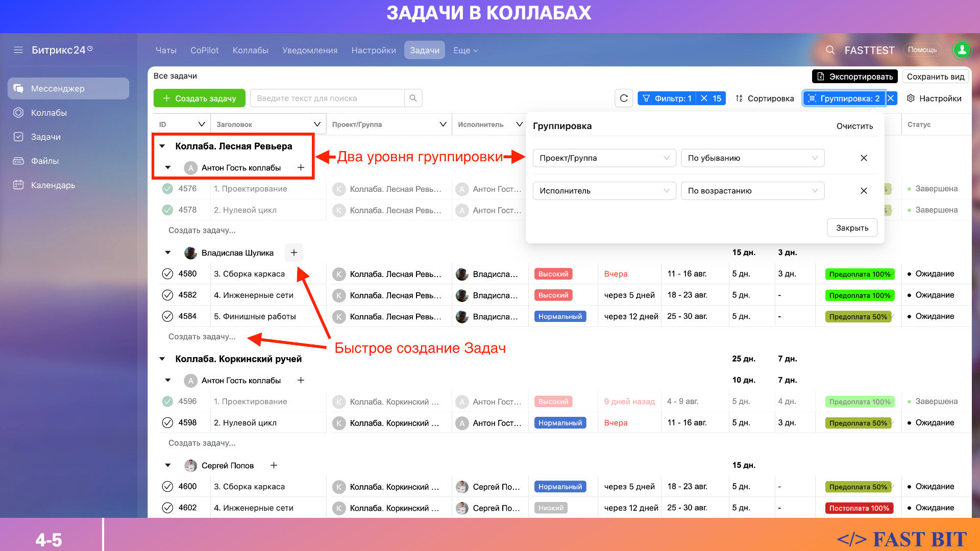Viewport: 980px width, 551px height.
Task: Open the Проект/Группа grouping dropdown
Action: click(x=604, y=158)
